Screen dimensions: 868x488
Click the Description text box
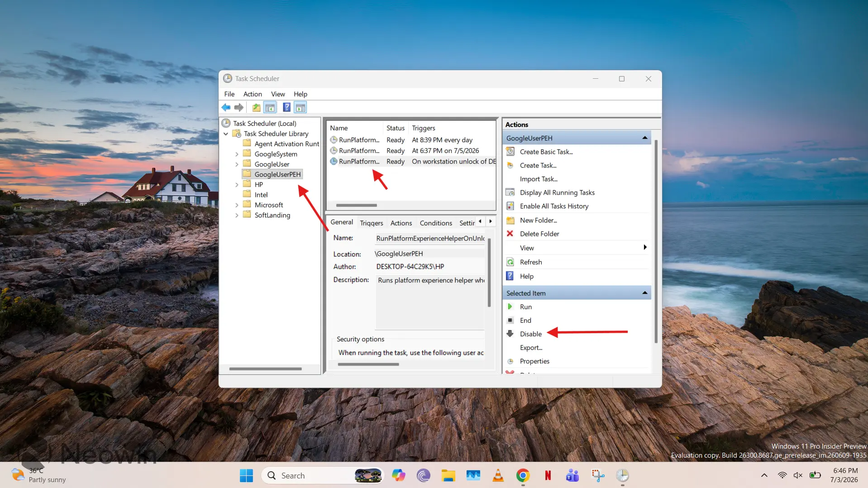429,302
